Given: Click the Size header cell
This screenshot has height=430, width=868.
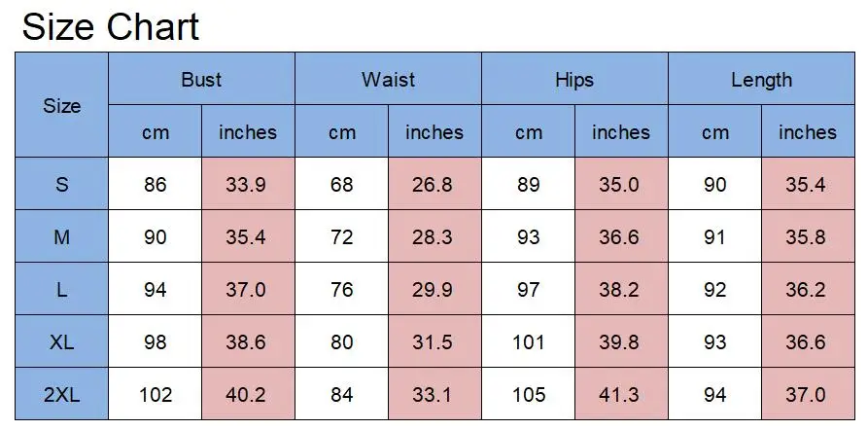Looking at the screenshot, I should (61, 105).
